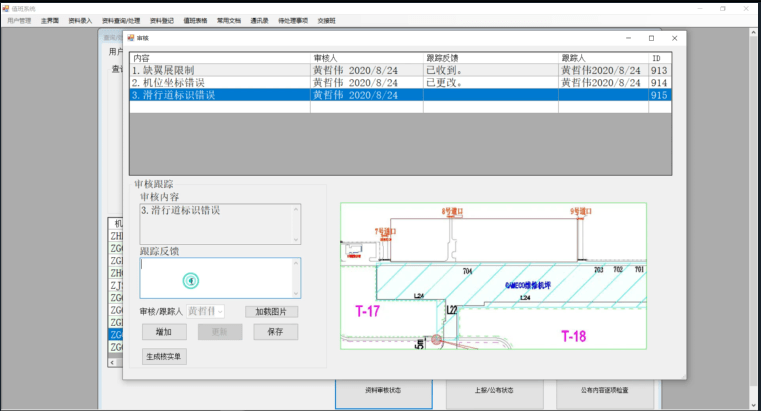761x411 pixels.
Task: Restore down the 值班系统 main window
Action: 723,9
